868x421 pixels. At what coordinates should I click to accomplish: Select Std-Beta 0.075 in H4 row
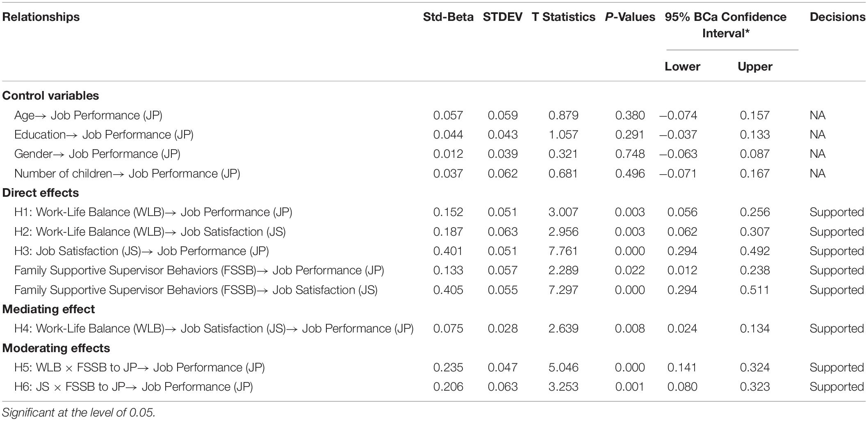click(448, 329)
